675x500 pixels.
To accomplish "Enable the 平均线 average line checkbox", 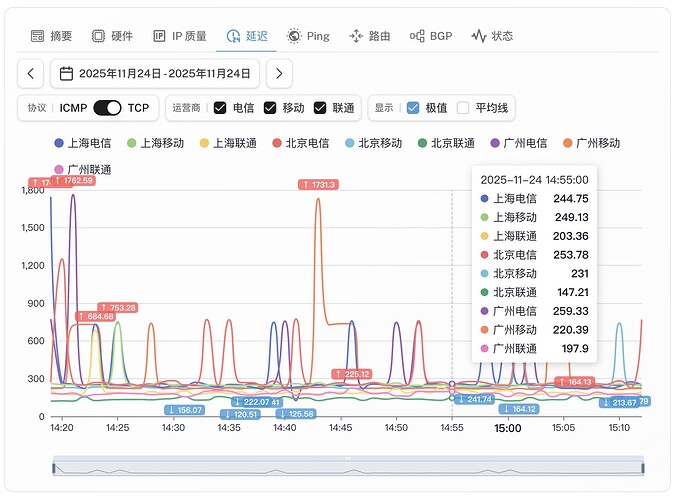I will coord(463,108).
